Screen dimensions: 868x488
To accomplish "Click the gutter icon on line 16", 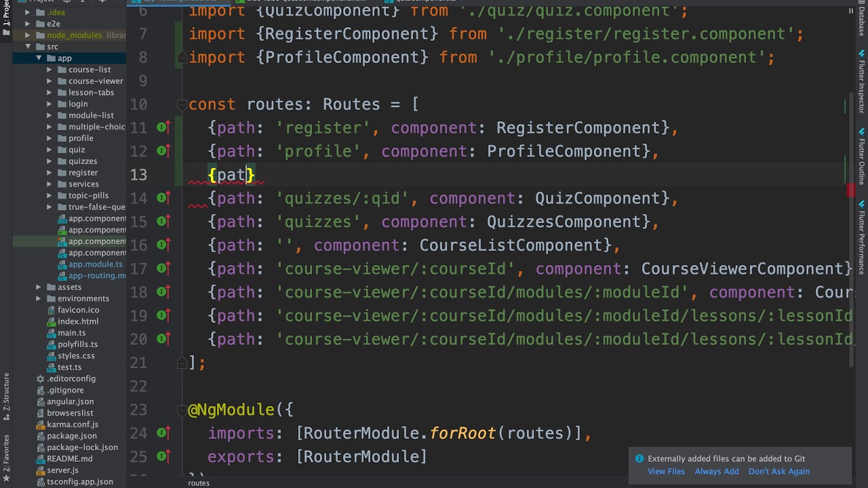I will (163, 245).
